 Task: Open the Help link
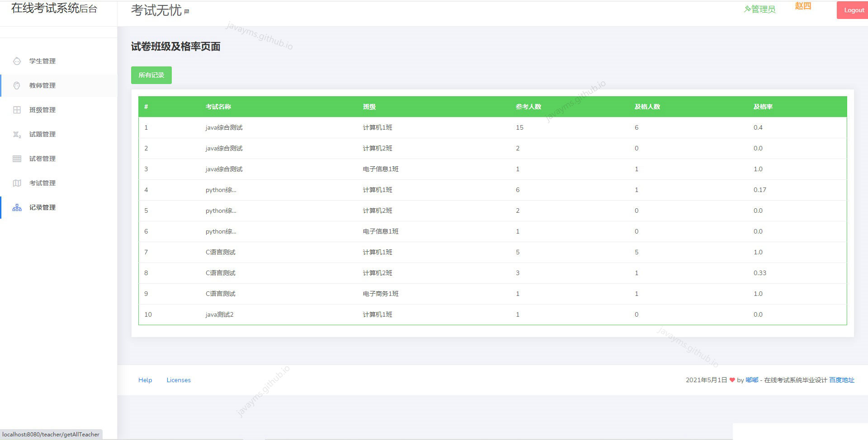[145, 380]
